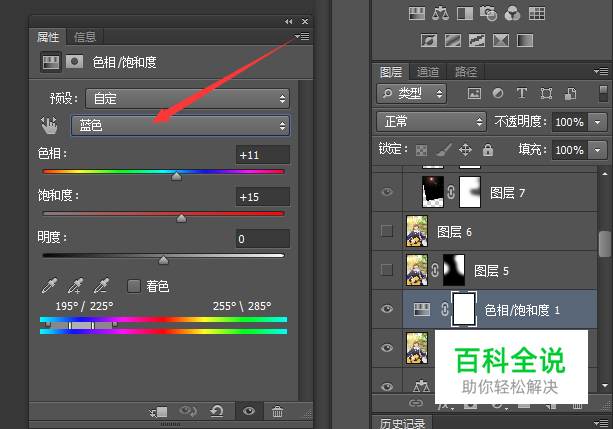
Task: Click the clip-to-layer icon in Properties footer
Action: click(157, 411)
